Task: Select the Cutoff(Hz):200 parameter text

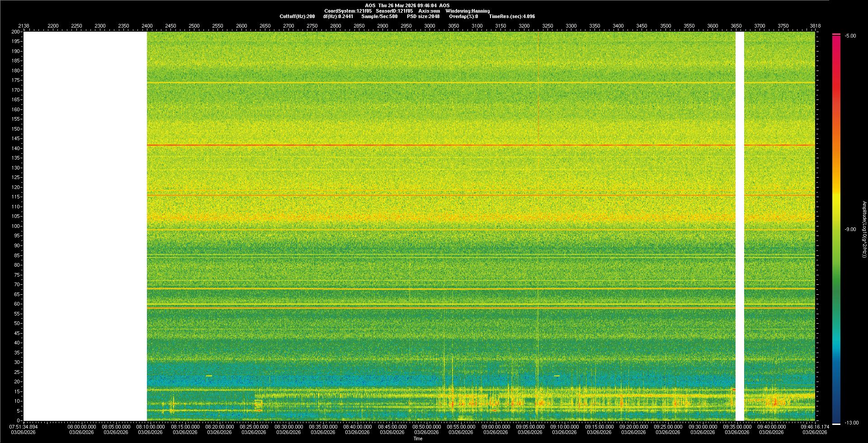Action: pos(297,16)
